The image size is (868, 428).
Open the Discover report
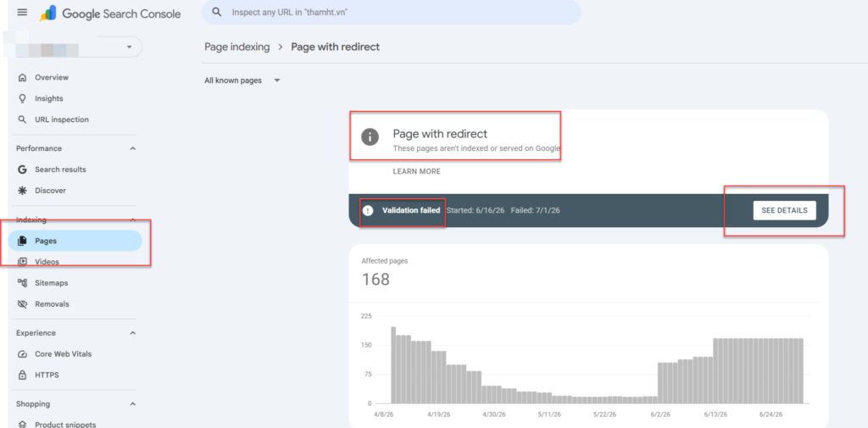[x=50, y=191]
